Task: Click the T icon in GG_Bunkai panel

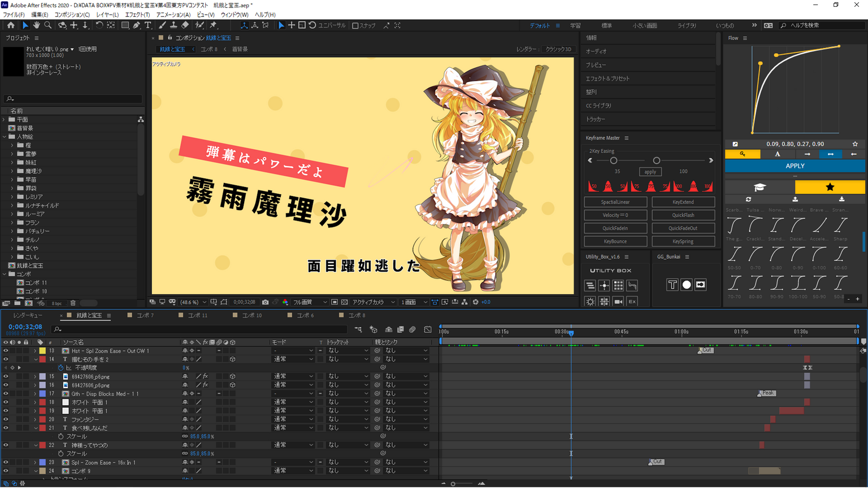Action: pos(672,285)
